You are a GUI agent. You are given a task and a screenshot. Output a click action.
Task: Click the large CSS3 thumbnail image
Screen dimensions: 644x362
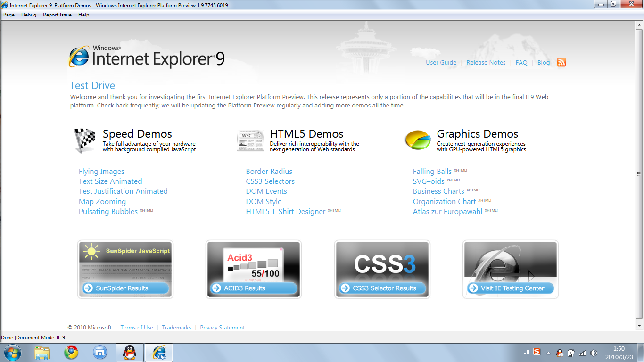382,262
